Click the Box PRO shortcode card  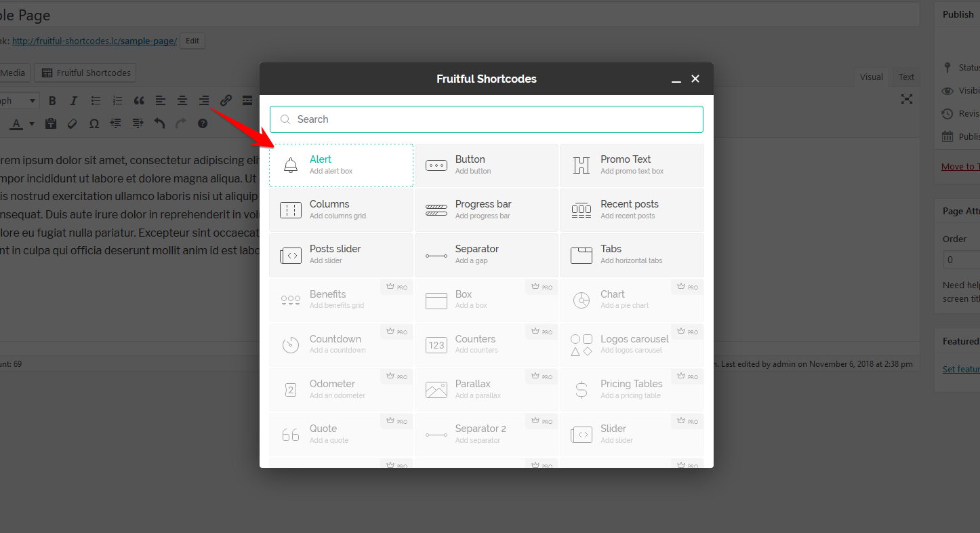pyautogui.click(x=487, y=300)
